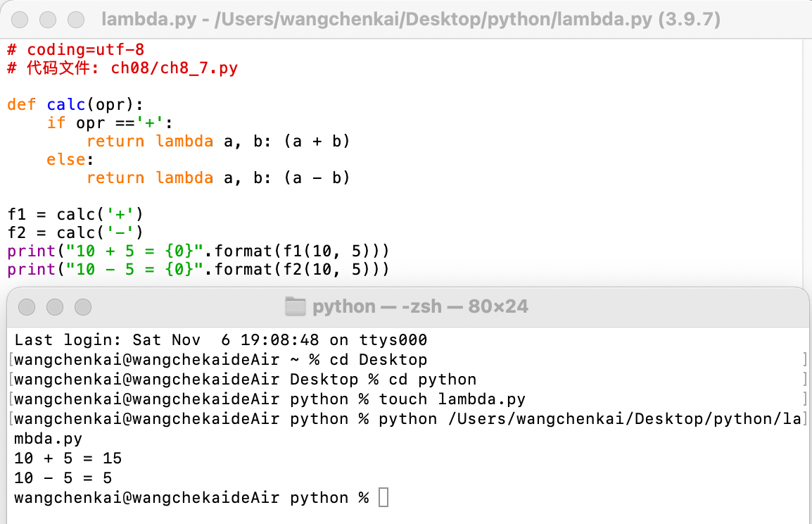Place cursor at the terminal prompt cursor block
The width and height of the screenshot is (812, 524).
tap(383, 497)
